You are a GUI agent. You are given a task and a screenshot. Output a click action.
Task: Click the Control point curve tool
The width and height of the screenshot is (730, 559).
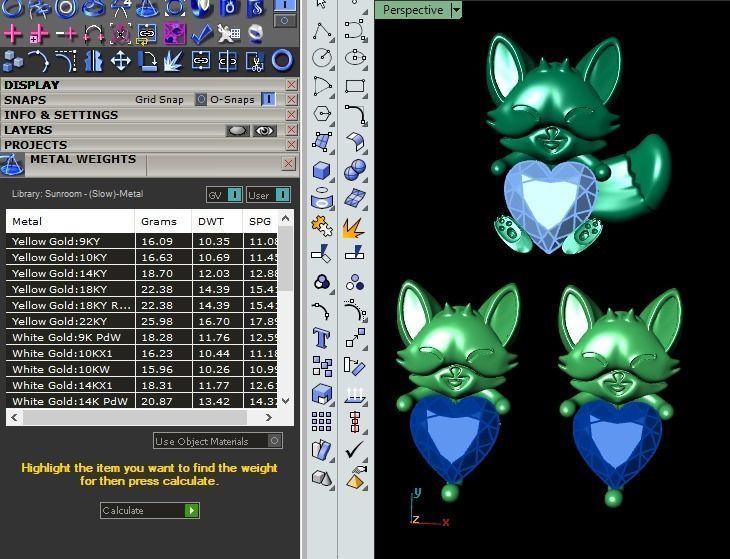pos(355,31)
